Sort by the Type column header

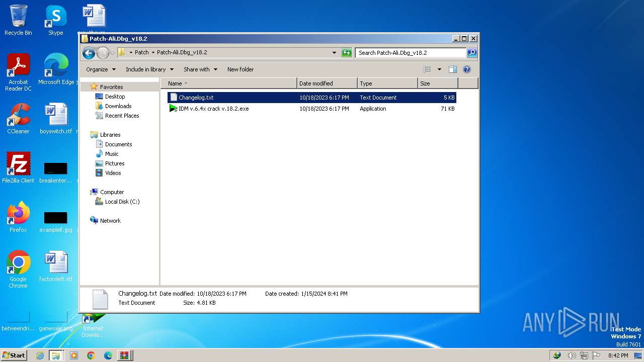point(388,83)
